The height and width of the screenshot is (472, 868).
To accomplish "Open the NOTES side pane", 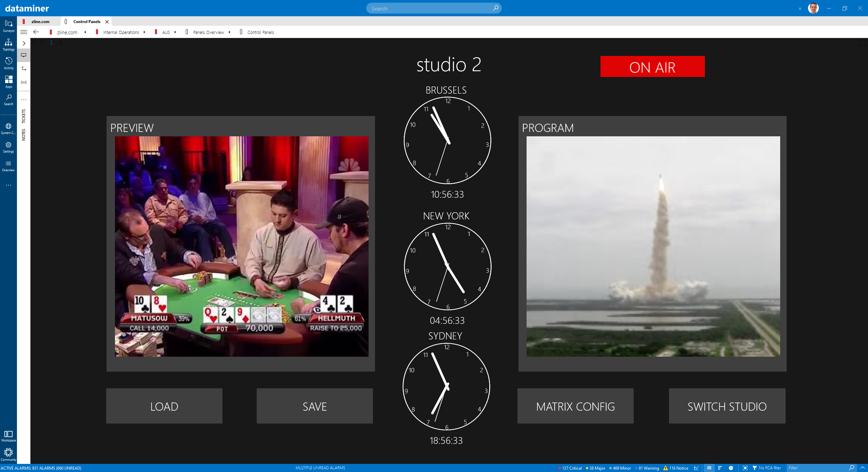I will coord(24,135).
